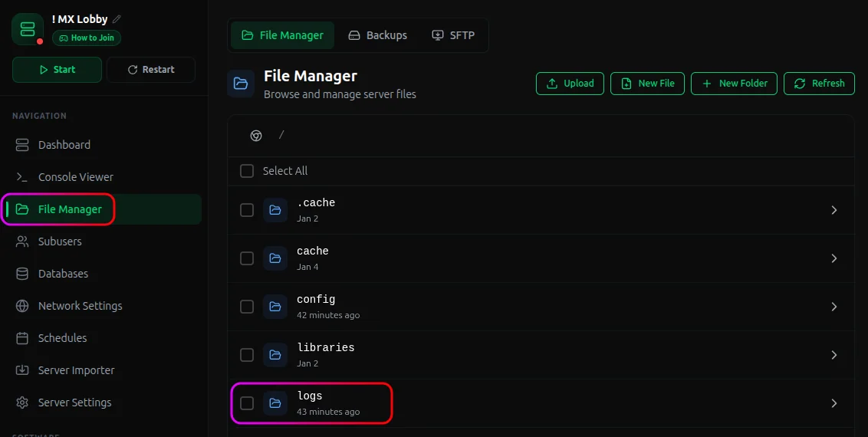The height and width of the screenshot is (437, 868).
Task: Click the cache folder icon
Action: coord(275,258)
